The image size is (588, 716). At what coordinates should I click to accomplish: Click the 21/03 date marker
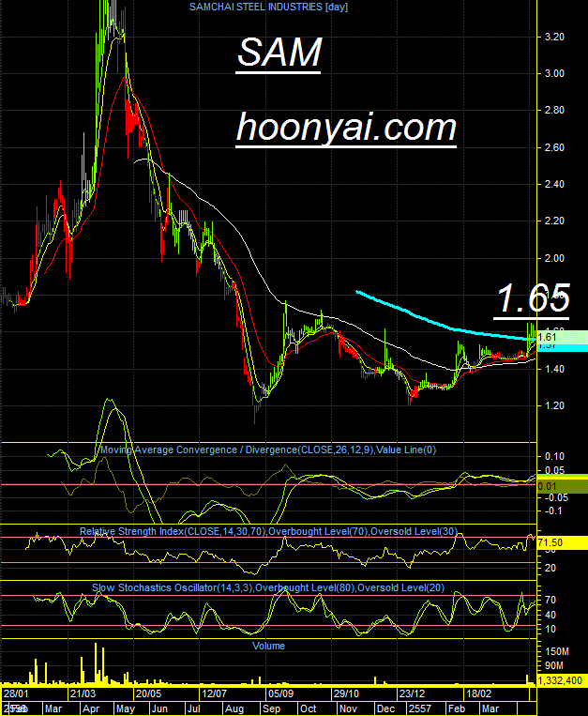[83, 694]
